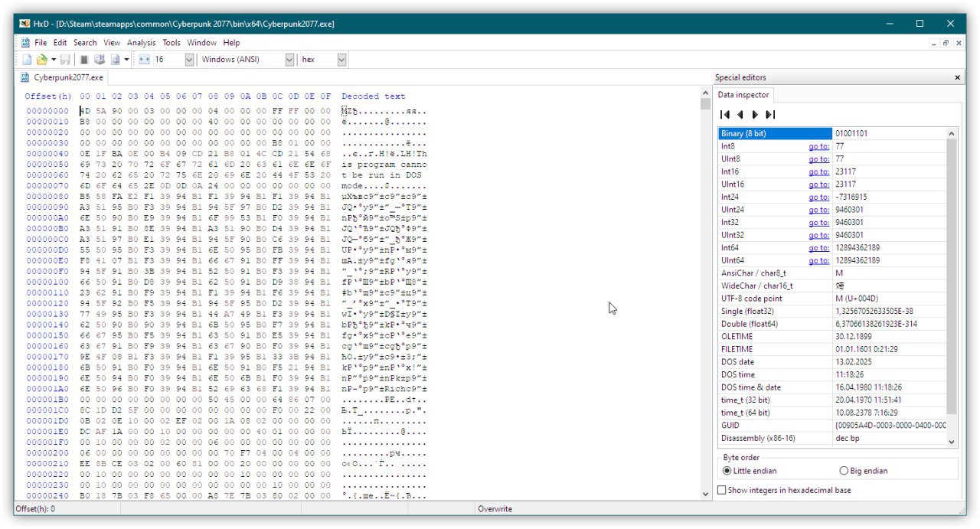
Task: Click the 'Offset(h): 0' status bar entry
Action: coord(35,509)
